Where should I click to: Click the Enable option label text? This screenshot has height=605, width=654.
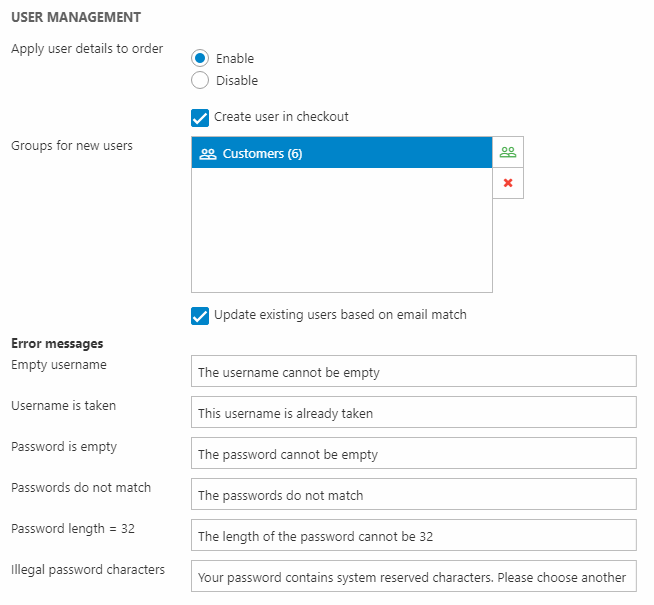coord(235,58)
